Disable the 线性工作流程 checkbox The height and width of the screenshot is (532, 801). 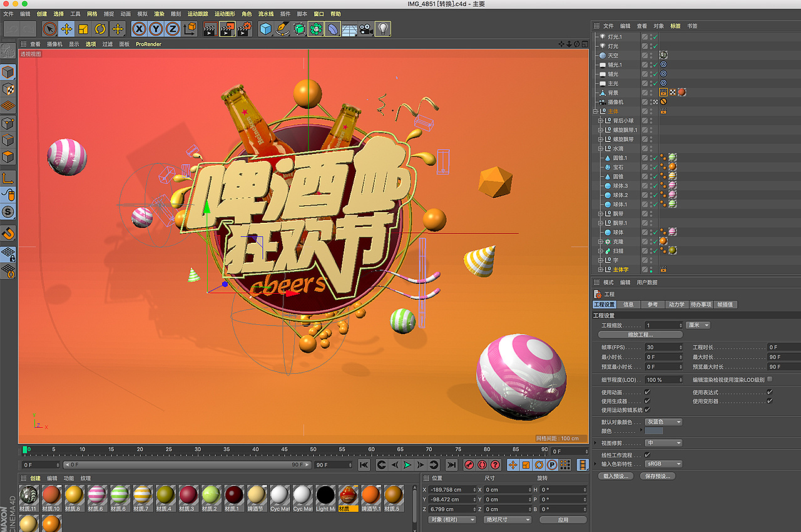(x=647, y=455)
